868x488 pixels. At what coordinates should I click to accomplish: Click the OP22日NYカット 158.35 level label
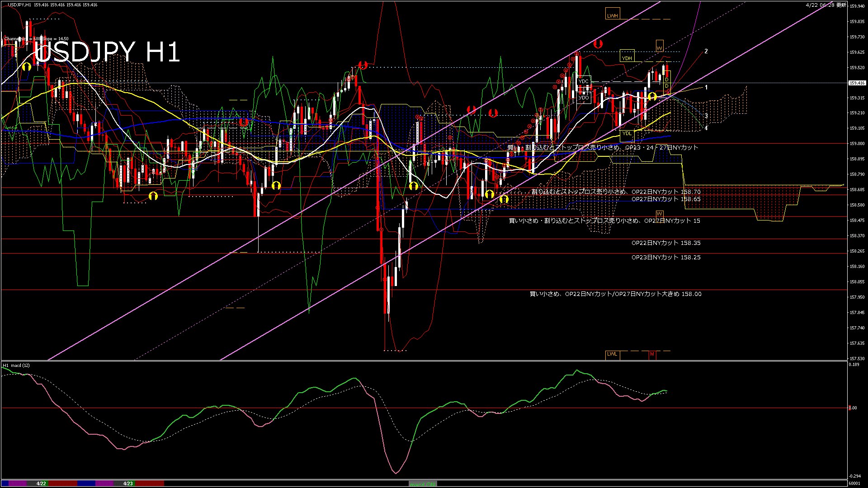666,243
